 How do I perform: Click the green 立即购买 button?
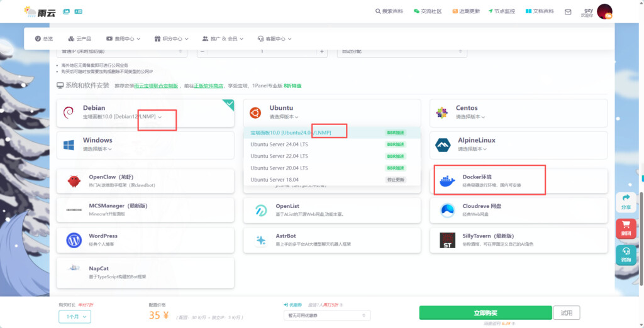(x=486, y=313)
